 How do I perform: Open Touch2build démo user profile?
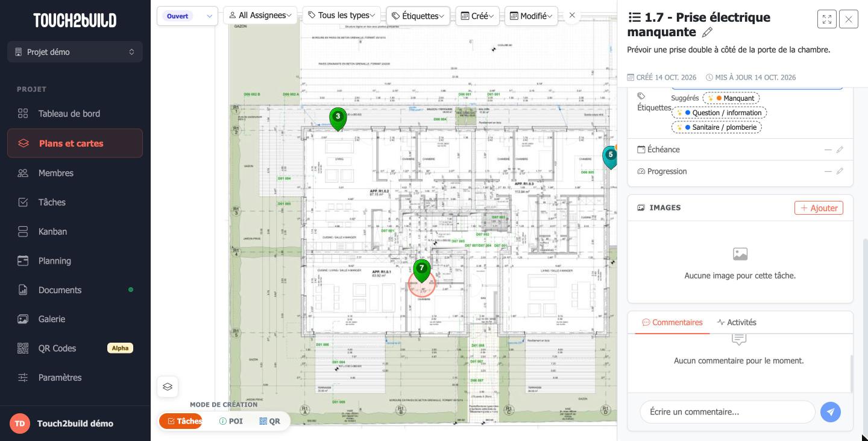click(x=75, y=424)
